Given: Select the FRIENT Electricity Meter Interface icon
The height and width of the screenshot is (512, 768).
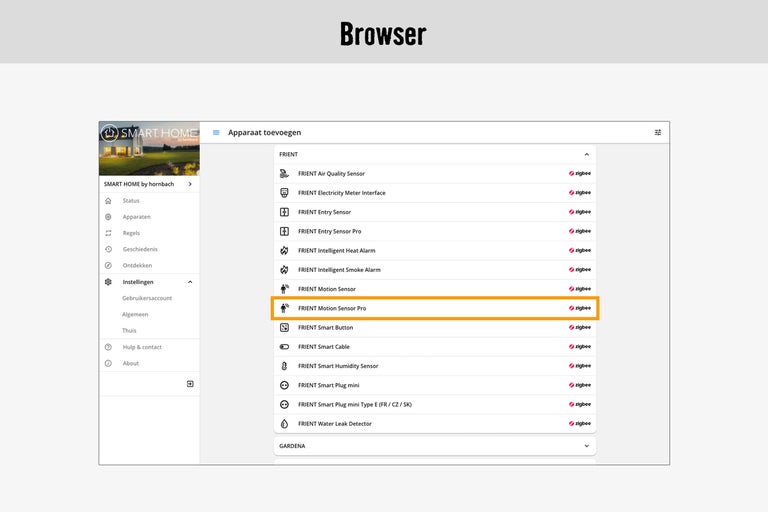Looking at the screenshot, I should 284,193.
